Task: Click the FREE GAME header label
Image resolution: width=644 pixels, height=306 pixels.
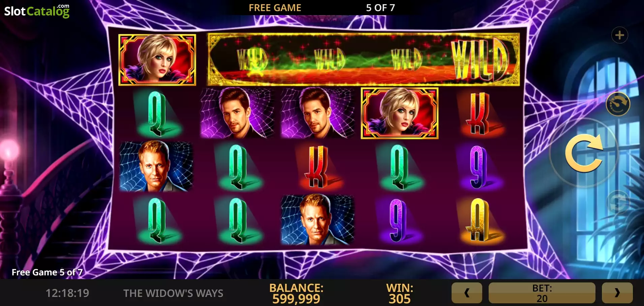Action: coord(275,8)
